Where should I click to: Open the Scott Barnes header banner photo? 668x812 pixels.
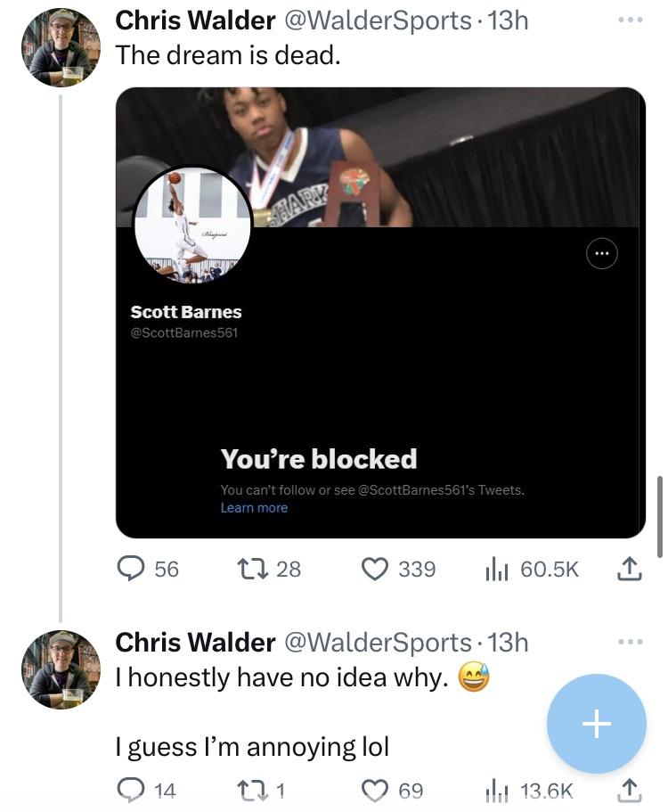(x=463, y=156)
